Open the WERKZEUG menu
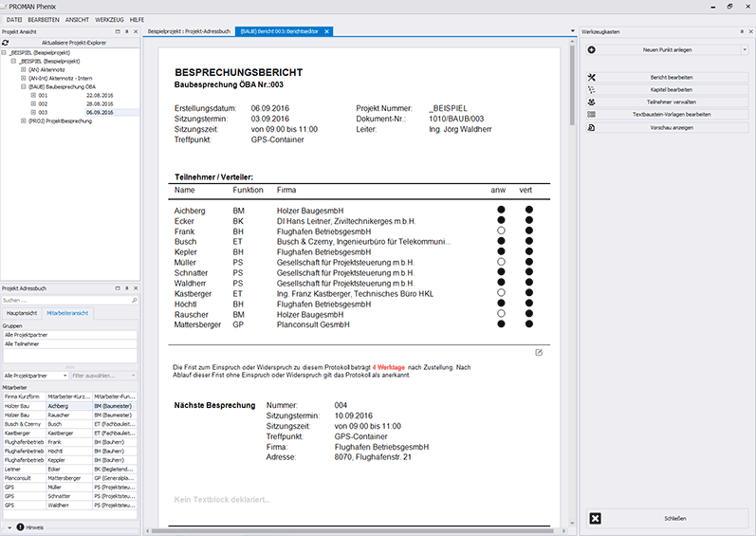 (x=109, y=20)
